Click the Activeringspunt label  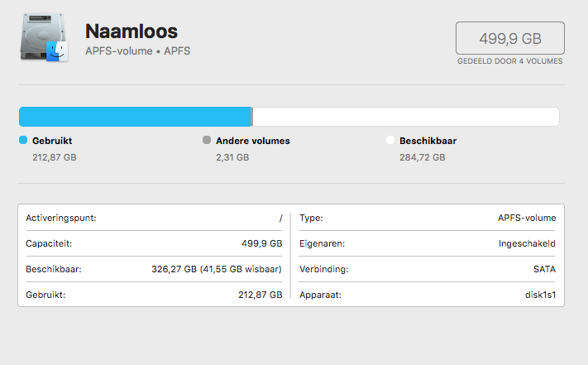(61, 218)
